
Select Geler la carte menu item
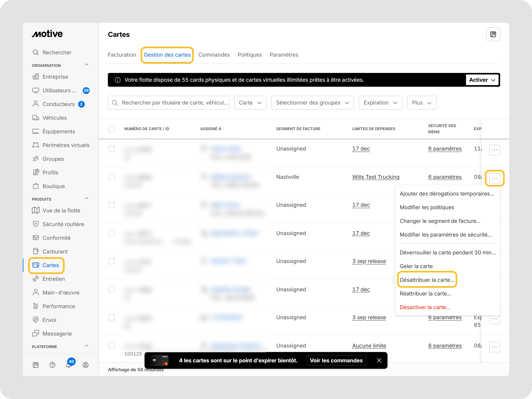point(416,266)
